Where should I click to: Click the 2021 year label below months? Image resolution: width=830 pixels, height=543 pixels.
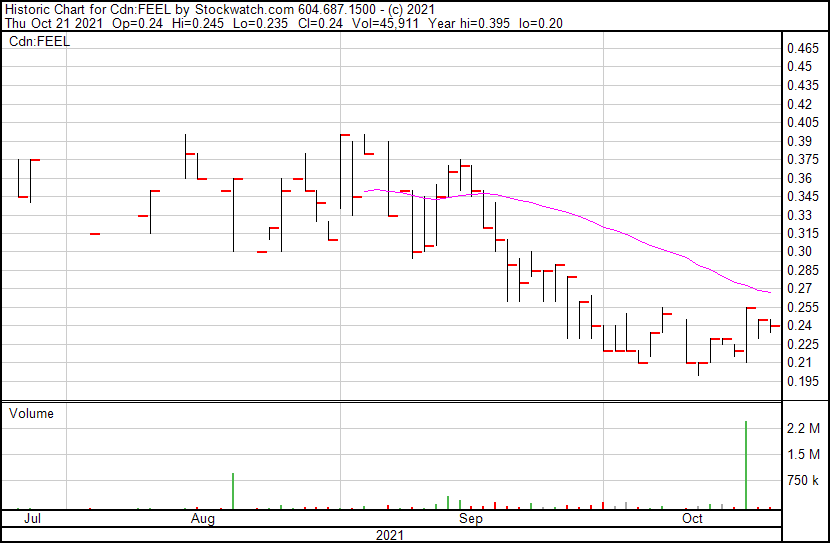390,535
